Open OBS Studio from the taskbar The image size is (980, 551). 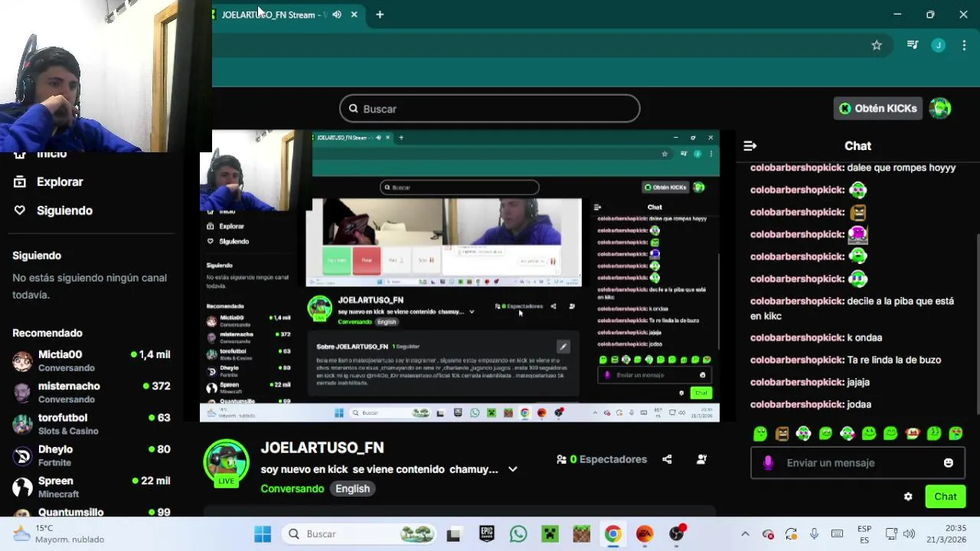pos(676,534)
